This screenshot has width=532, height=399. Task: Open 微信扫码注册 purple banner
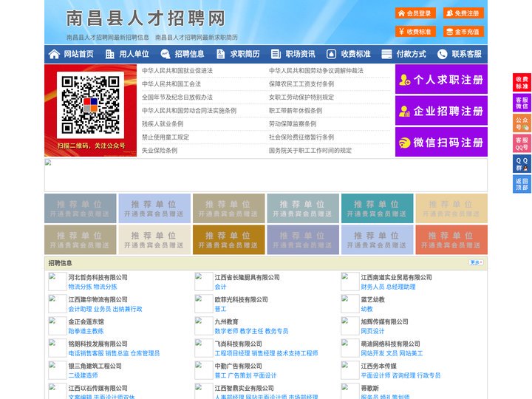point(441,142)
